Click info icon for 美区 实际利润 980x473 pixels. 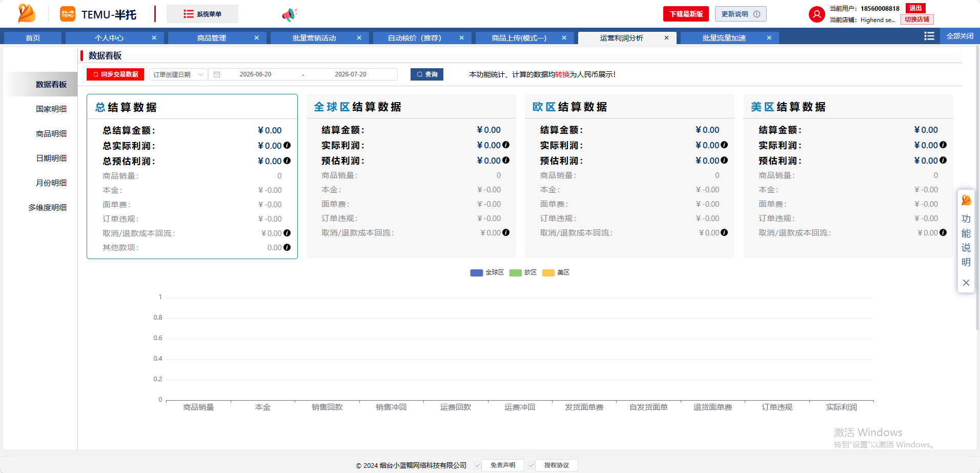[943, 145]
